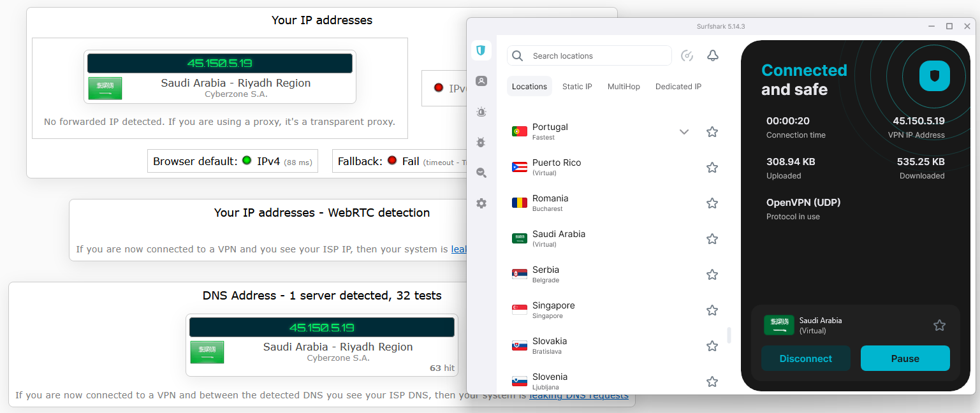The width and height of the screenshot is (980, 413).
Task: Click the 45.150.5.19 address in DNS Address box
Action: [x=322, y=328]
